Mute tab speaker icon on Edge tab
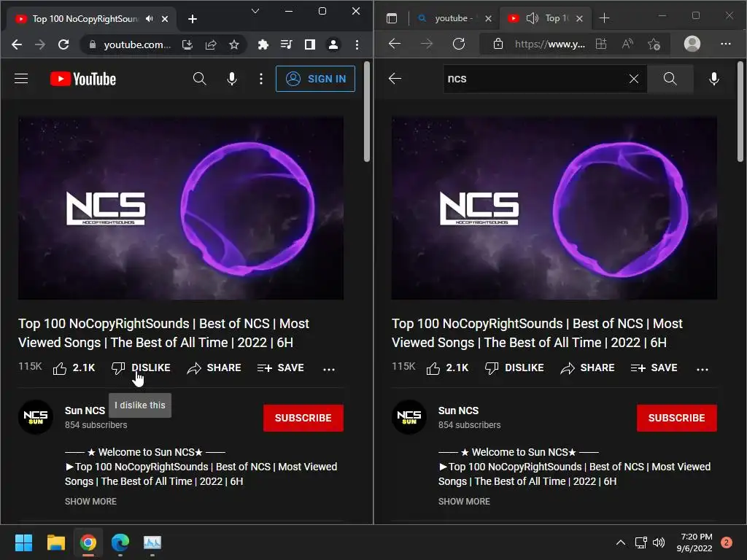 pos(532,18)
